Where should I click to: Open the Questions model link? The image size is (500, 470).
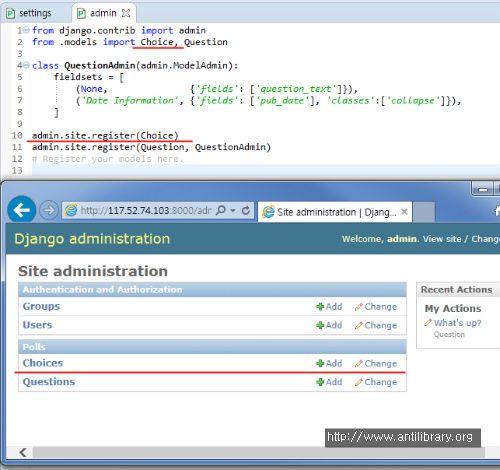[x=49, y=382]
